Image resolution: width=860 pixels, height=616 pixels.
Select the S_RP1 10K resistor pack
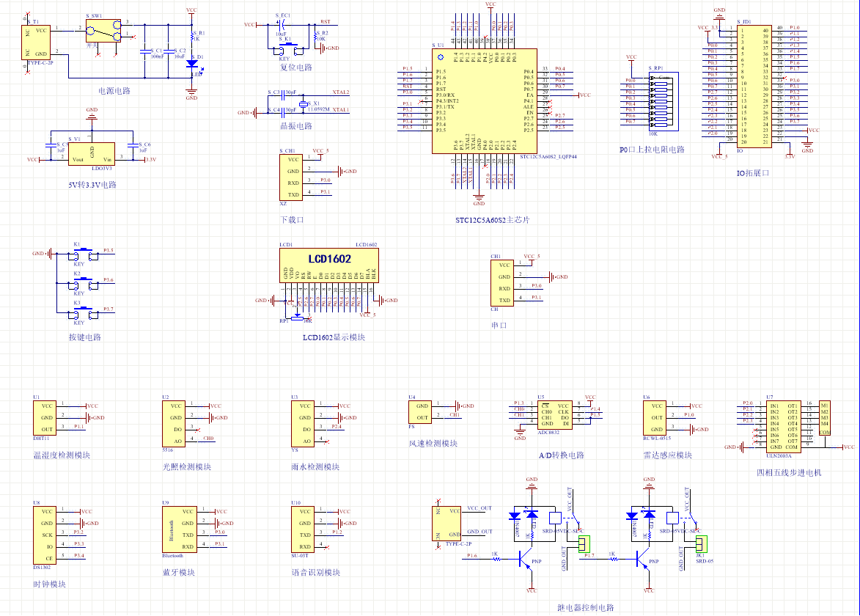(664, 101)
